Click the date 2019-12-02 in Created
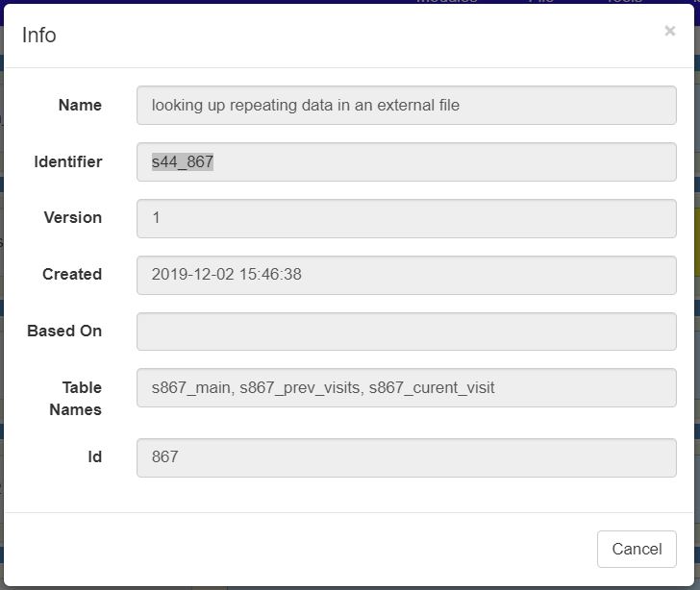This screenshot has width=700, height=590. (x=189, y=275)
